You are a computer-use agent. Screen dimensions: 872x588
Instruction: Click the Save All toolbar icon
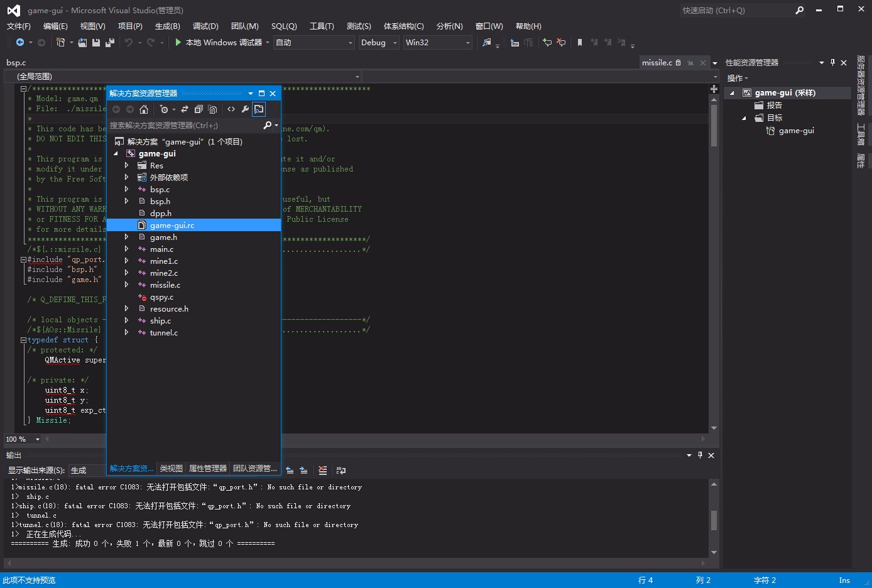[110, 43]
